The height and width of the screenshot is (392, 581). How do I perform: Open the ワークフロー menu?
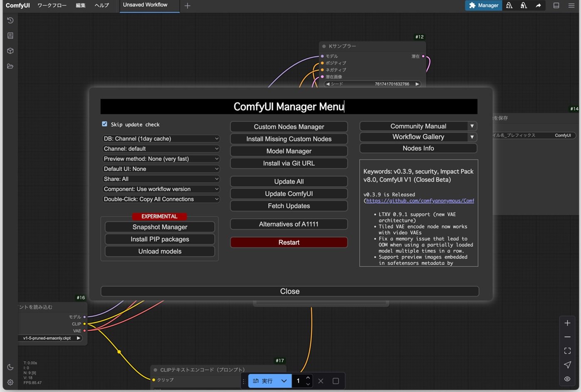tap(52, 5)
